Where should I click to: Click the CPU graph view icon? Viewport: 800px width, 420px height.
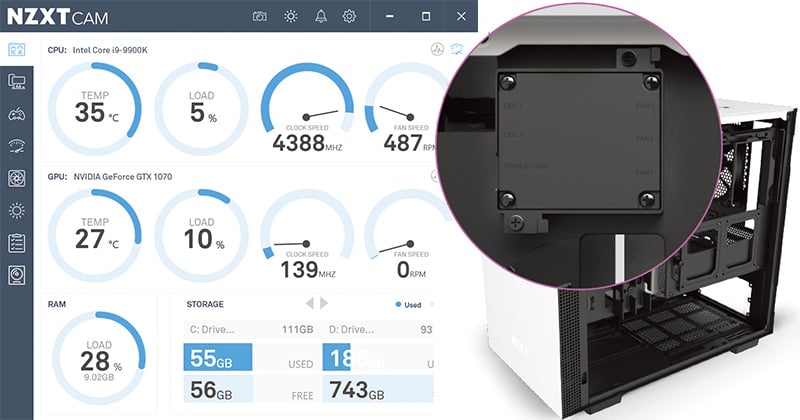[437, 49]
